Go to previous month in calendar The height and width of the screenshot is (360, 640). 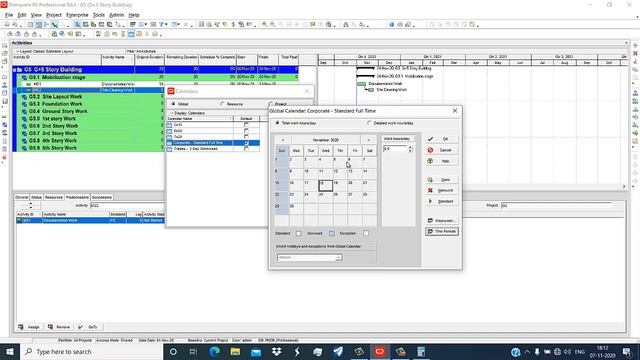[x=282, y=140]
